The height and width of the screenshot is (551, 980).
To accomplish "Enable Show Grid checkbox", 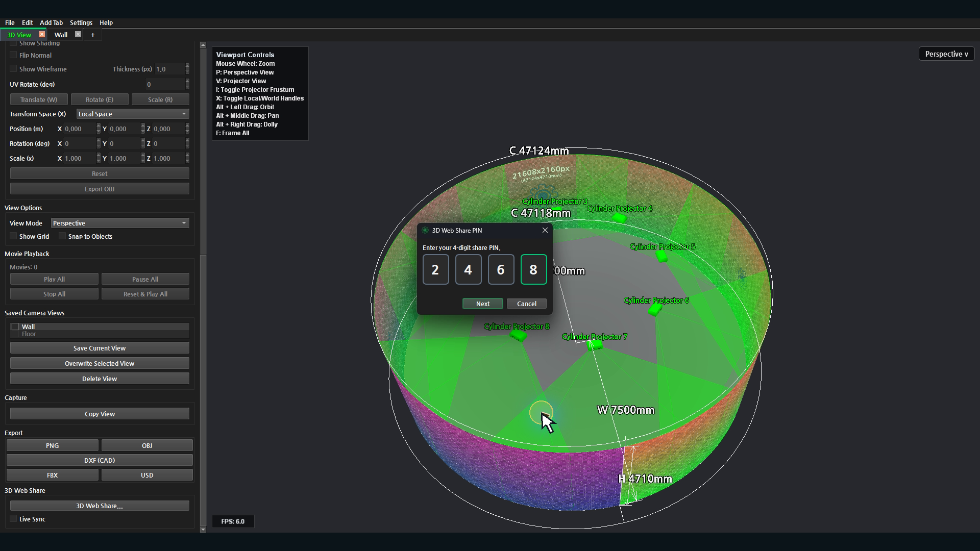I will pyautogui.click(x=14, y=236).
